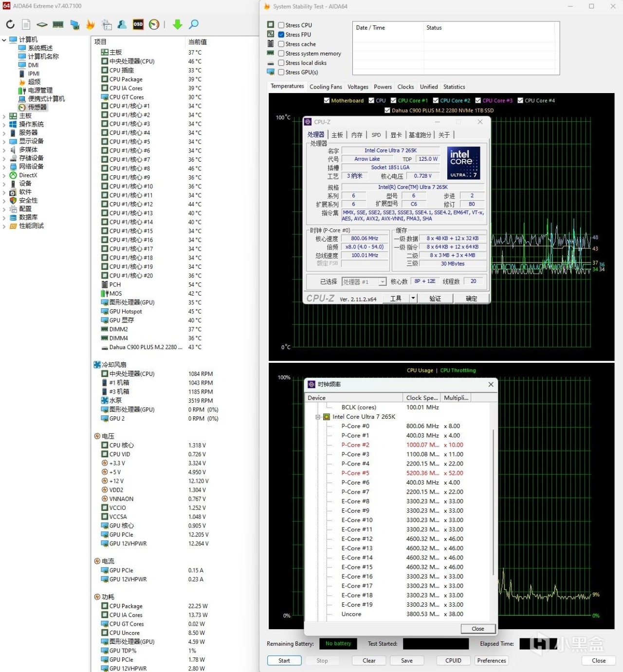This screenshot has width=623, height=672.
Task: Click the gear-and-checklist icon in AIDA64 toolbar
Action: (107, 24)
